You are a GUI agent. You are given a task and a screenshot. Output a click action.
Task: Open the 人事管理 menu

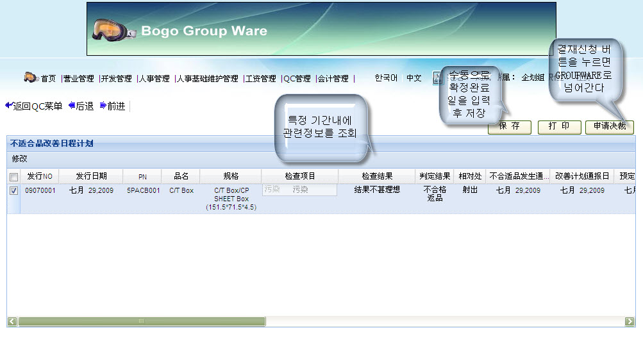pos(154,78)
